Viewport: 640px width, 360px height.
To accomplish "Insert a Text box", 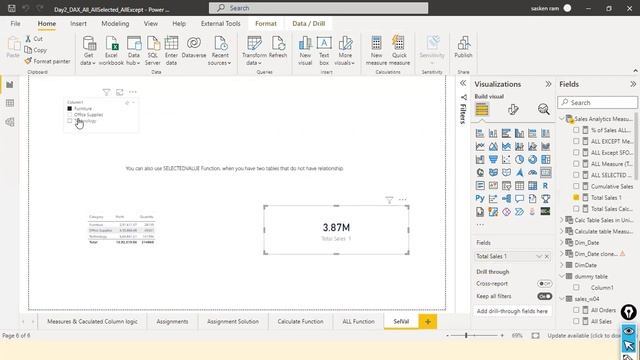I will (x=324, y=51).
